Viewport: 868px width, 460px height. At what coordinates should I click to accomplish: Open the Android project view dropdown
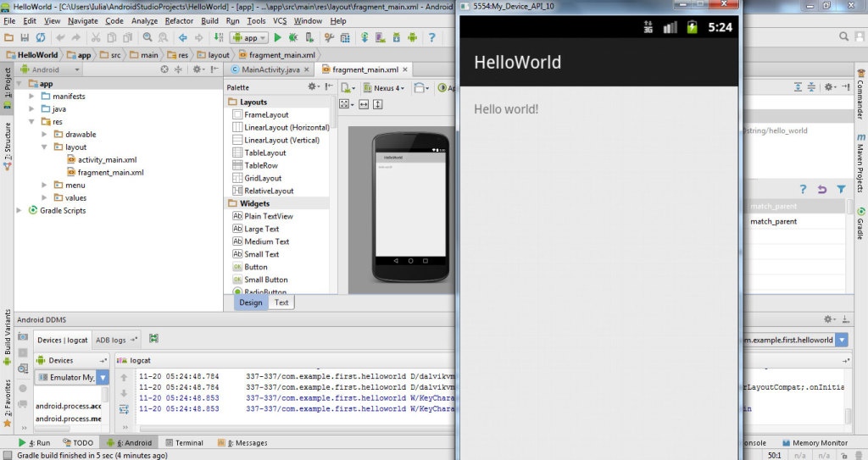50,69
